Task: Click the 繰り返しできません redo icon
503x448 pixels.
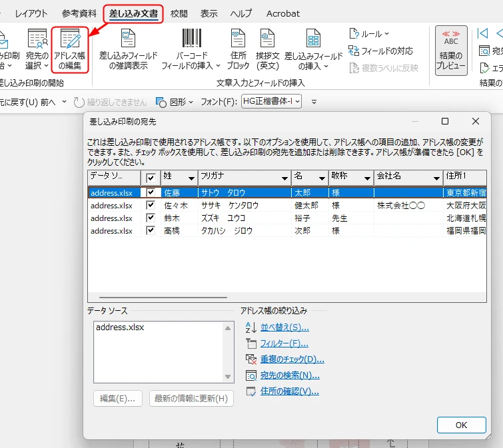Action: pyautogui.click(x=79, y=103)
